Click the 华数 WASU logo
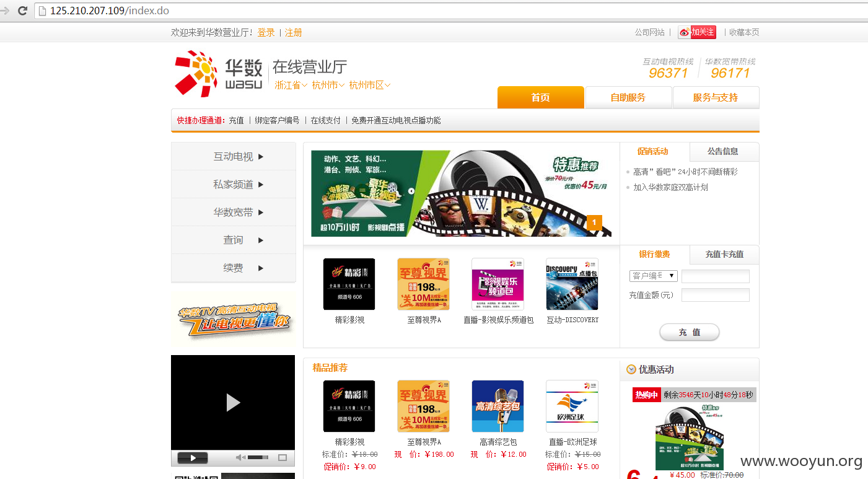Viewport: 868px width, 479px height. tap(218, 74)
